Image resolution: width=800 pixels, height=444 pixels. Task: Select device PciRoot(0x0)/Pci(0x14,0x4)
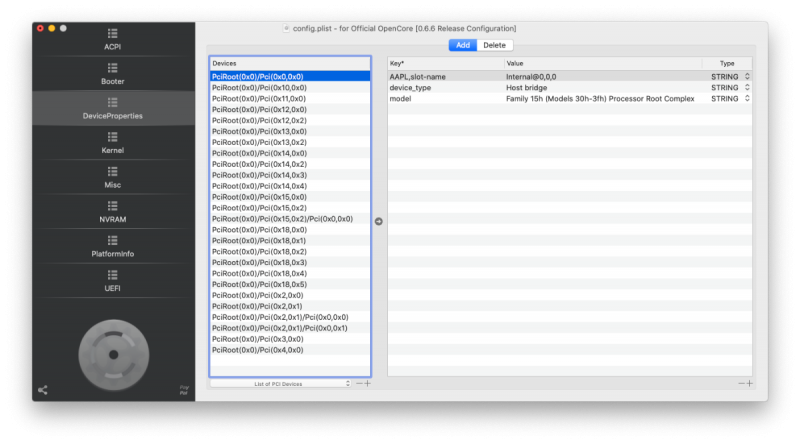pyautogui.click(x=290, y=186)
